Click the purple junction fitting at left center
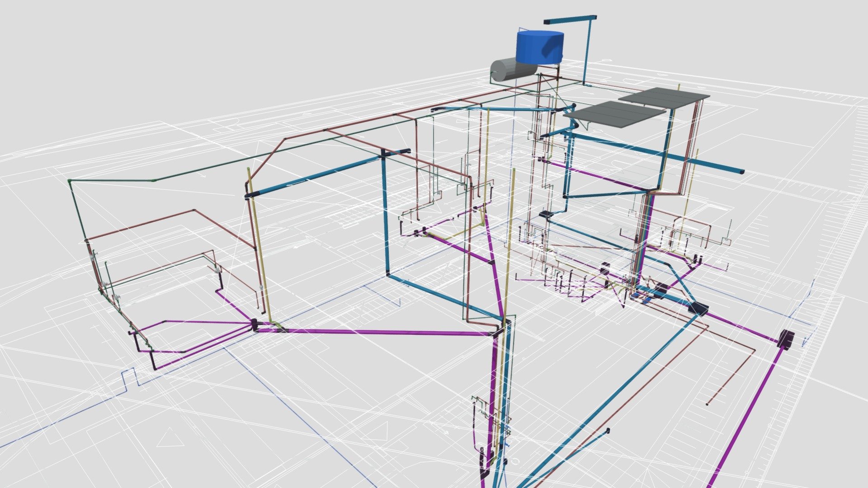Viewport: 868px width, 488px height. (x=255, y=324)
